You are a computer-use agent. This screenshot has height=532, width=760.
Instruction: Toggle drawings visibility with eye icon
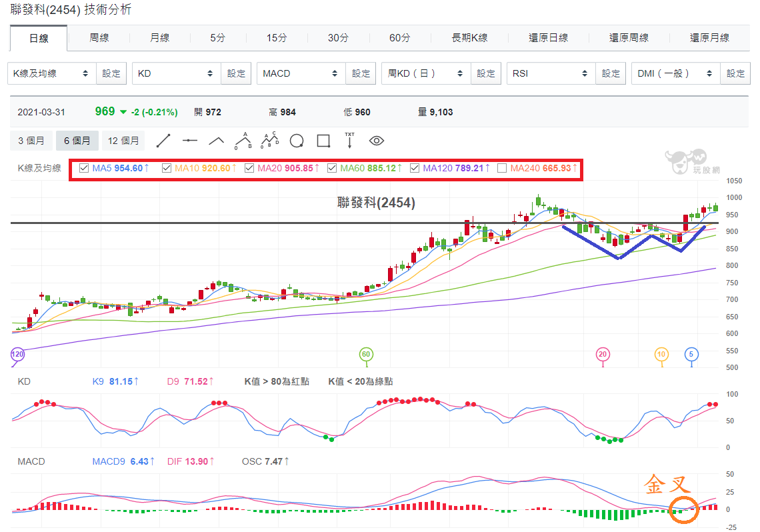tap(377, 141)
